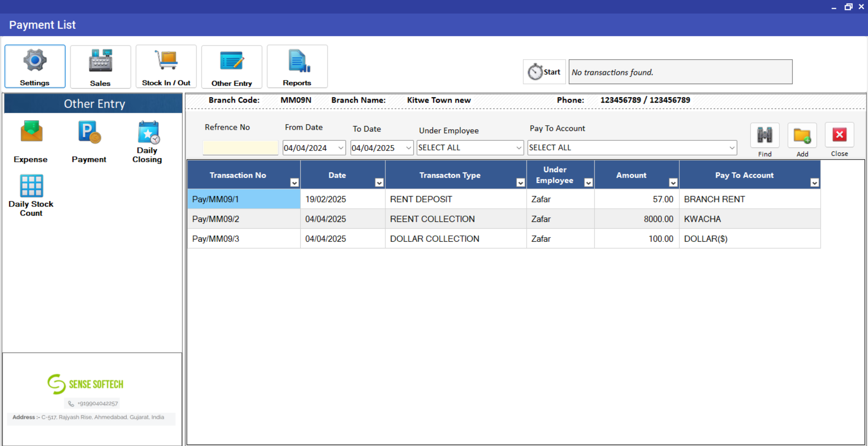Click branch name Kitwe Town new
Image resolution: width=868 pixels, height=446 pixels.
439,100
